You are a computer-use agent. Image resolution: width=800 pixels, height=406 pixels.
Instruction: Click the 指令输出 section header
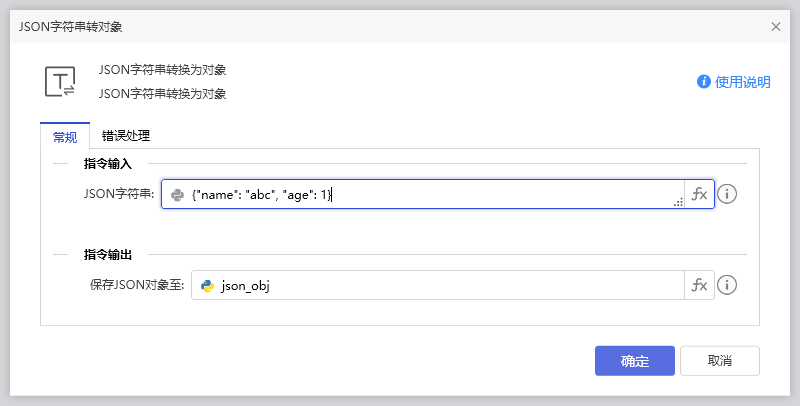click(x=115, y=255)
